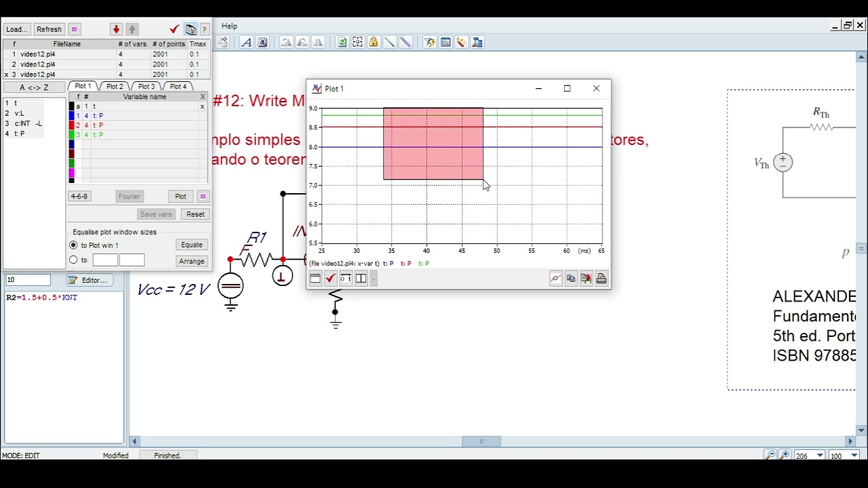
Task: Switch to the Plot 4 tab
Action: [178, 87]
